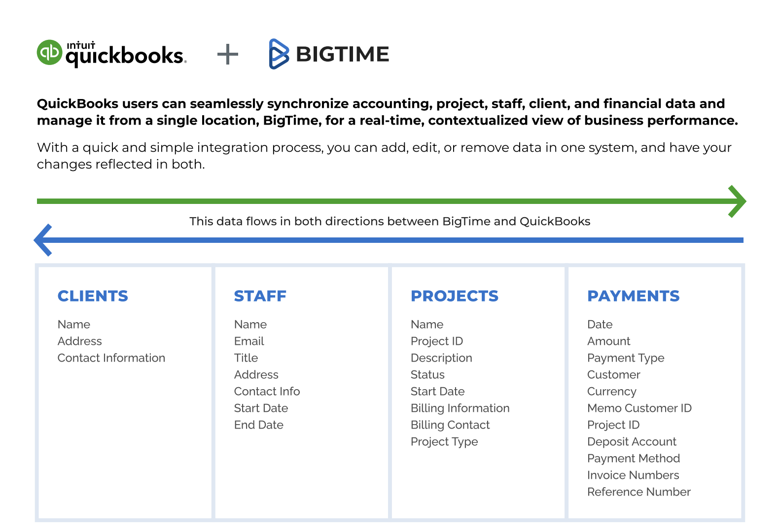
Task: Click Start Date in the STAFF list
Action: click(261, 408)
